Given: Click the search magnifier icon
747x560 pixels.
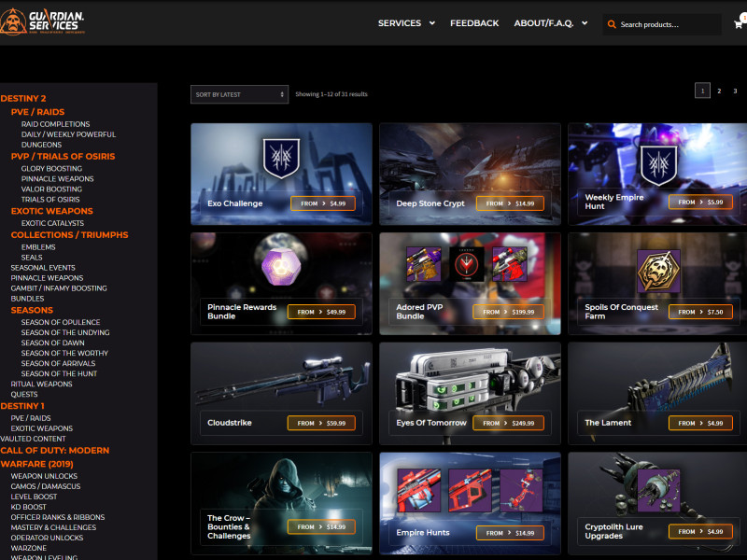Looking at the screenshot, I should [612, 24].
